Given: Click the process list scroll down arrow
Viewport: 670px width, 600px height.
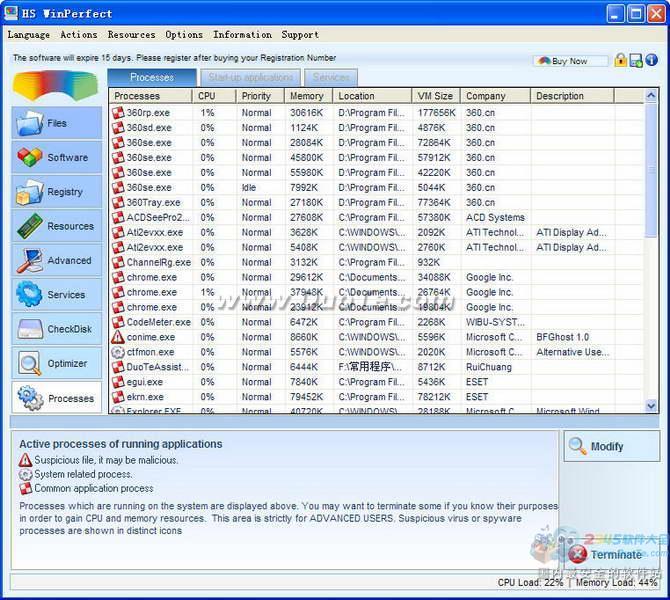Looking at the screenshot, I should click(x=651, y=405).
